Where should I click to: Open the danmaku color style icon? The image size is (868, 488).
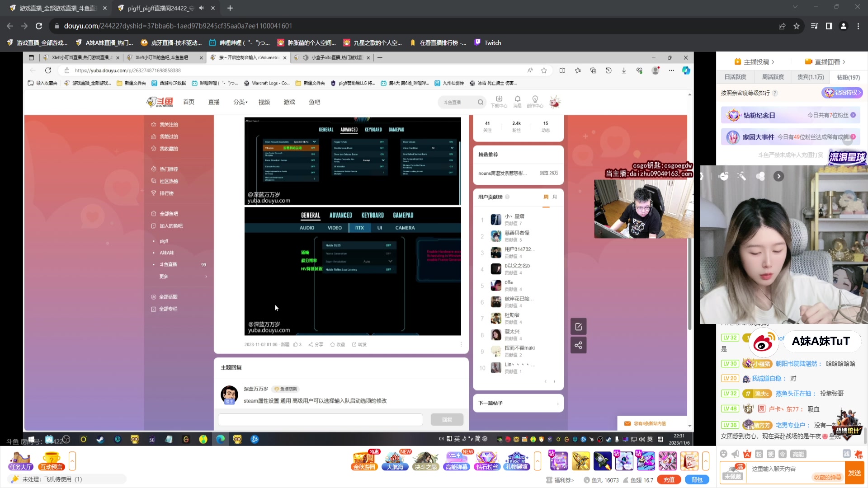(747, 454)
